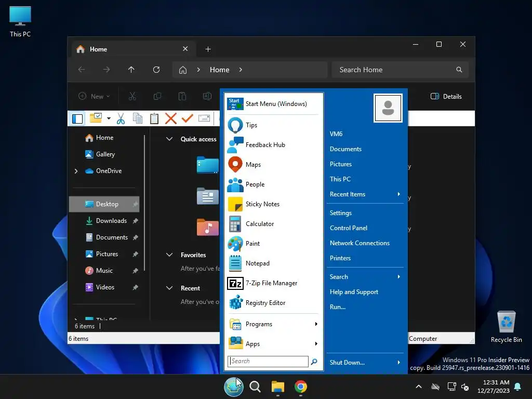Viewport: 532px width, 399px height.
Task: Open Tips from the start menu
Action: click(x=273, y=125)
